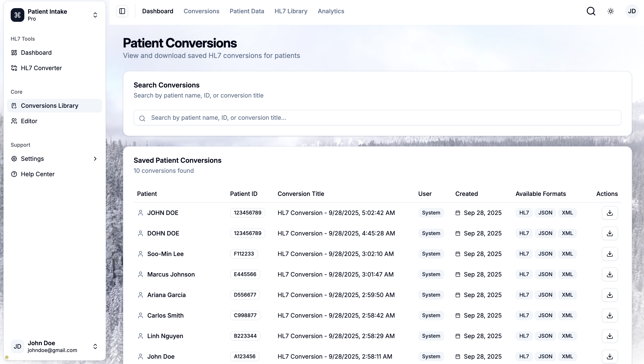Toggle the sidebar panel icon
This screenshot has height=364, width=644.
pyautogui.click(x=122, y=11)
